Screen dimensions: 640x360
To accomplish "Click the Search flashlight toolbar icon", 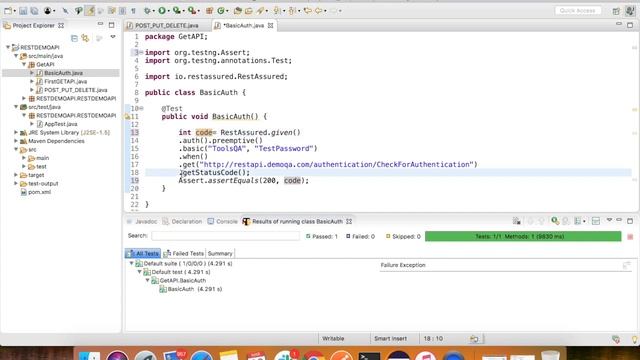I will click(x=260, y=11).
